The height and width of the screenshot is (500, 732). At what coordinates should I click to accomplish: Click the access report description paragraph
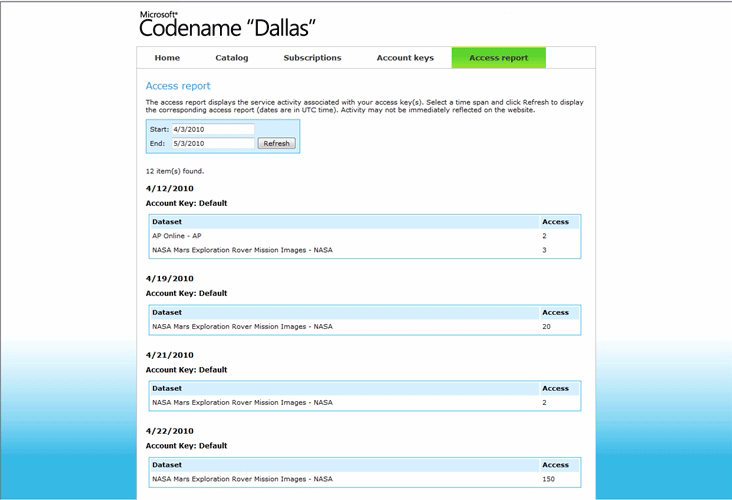click(365, 106)
